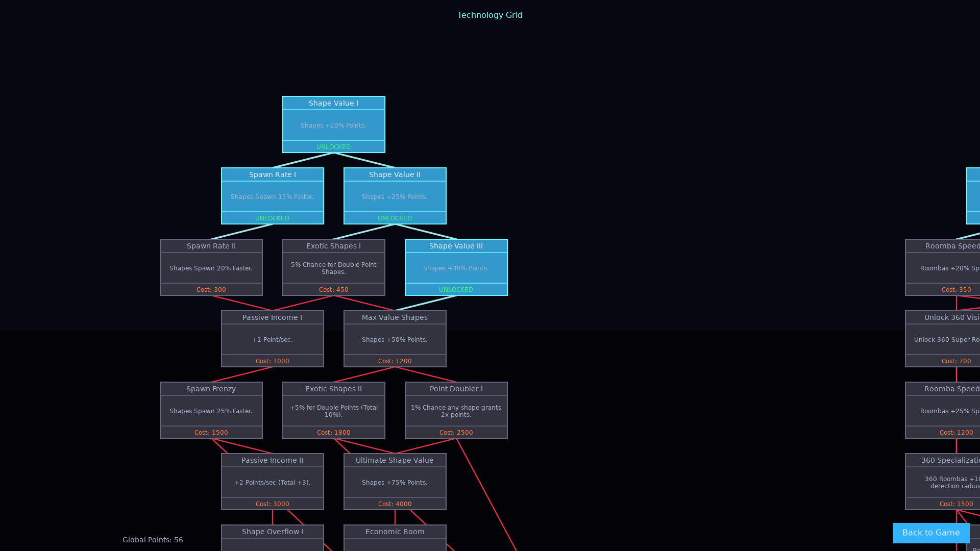
Task: Open the Passive Income II node
Action: click(x=273, y=482)
